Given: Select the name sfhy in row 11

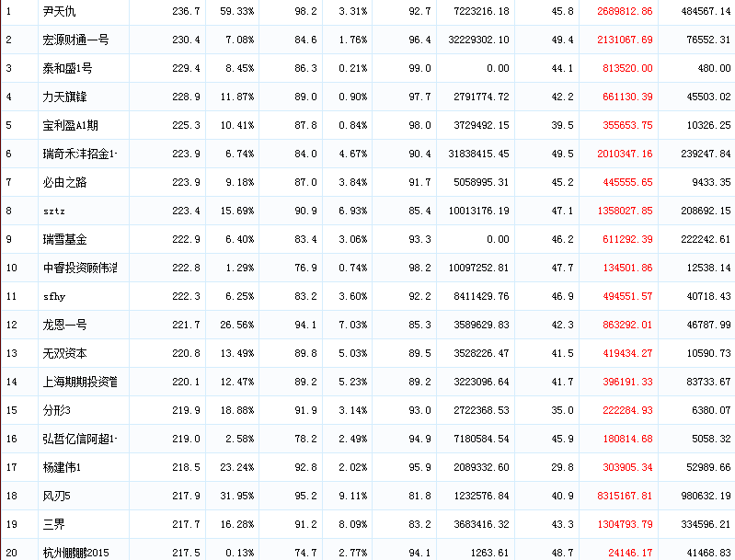Looking at the screenshot, I should tap(54, 297).
